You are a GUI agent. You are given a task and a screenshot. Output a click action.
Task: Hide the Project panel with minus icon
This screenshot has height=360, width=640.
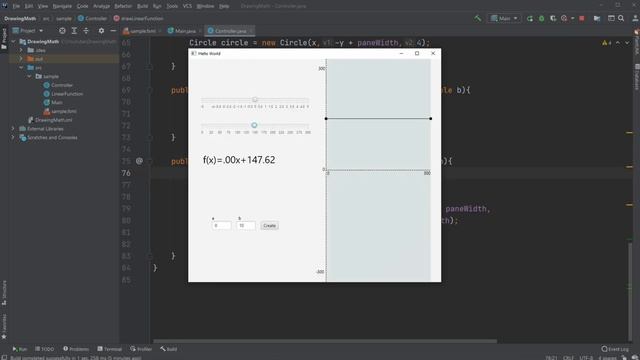(x=113, y=31)
